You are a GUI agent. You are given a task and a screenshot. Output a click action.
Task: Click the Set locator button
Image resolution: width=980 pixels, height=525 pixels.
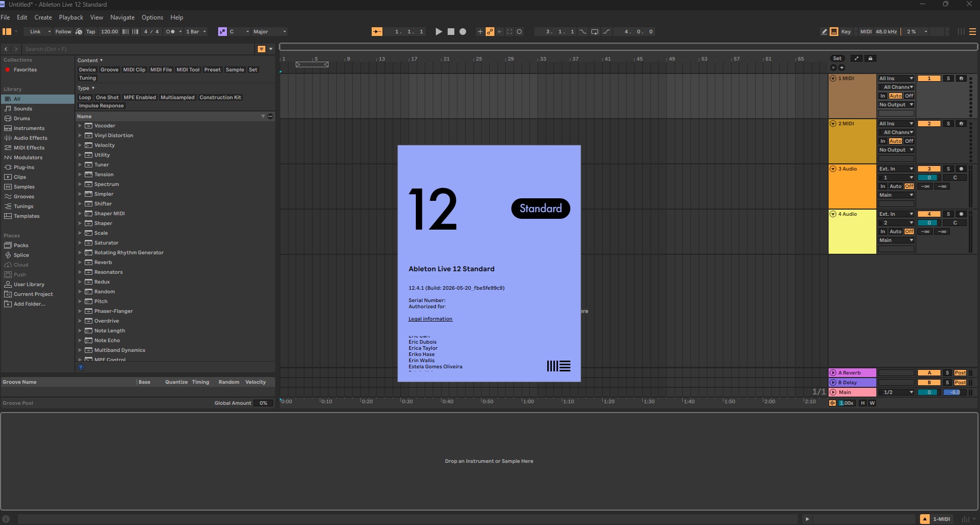(837, 59)
